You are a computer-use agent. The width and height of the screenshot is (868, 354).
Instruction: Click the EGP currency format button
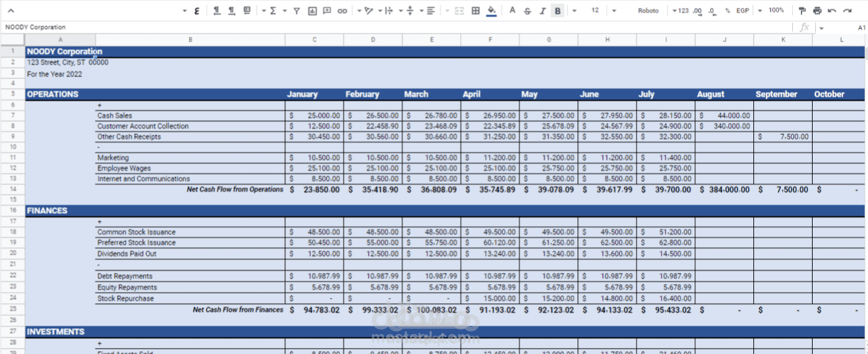[743, 11]
